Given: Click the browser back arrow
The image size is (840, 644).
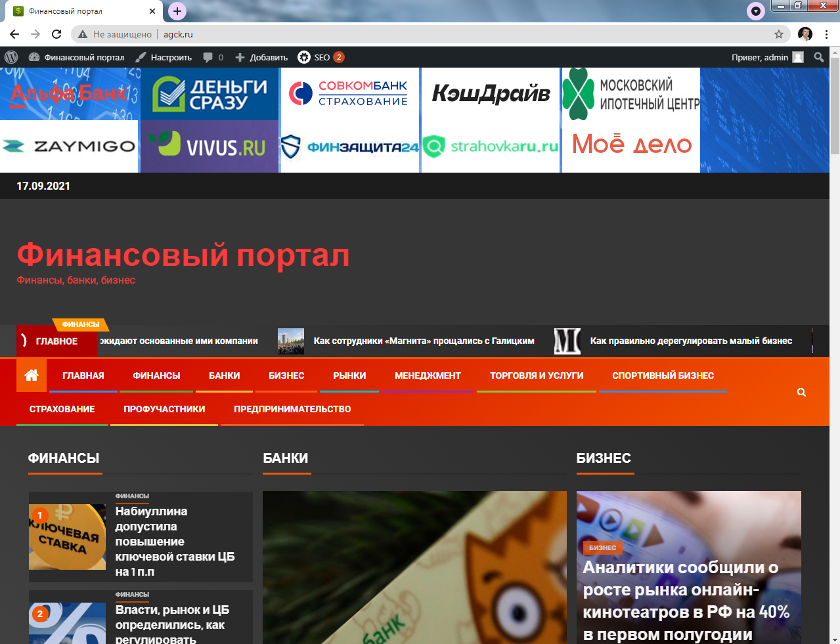Looking at the screenshot, I should pyautogui.click(x=14, y=34).
